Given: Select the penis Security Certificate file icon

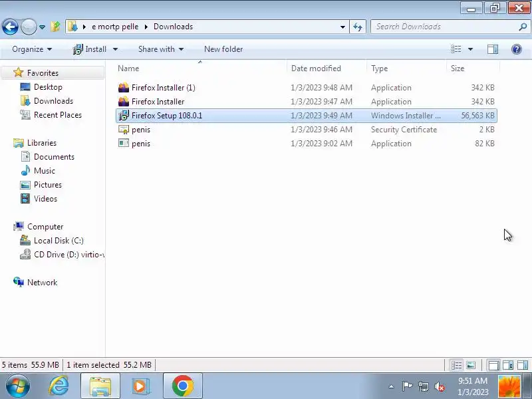Looking at the screenshot, I should click(124, 130).
